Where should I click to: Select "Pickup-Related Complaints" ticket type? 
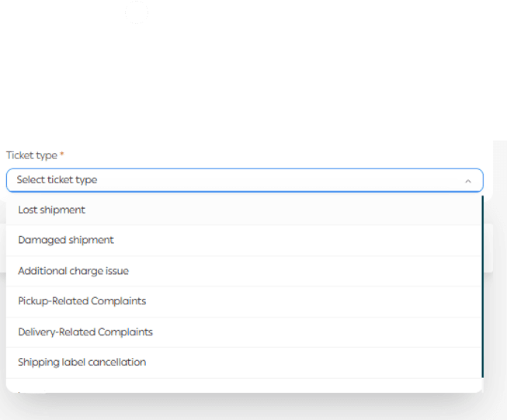(82, 301)
